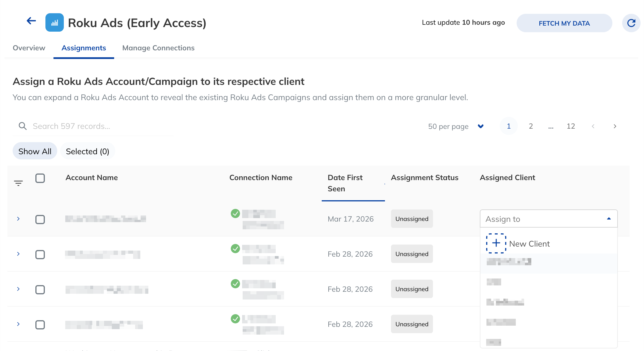This screenshot has height=351, width=644.
Task: Click the FETCH MY DATA button
Action: point(564,23)
